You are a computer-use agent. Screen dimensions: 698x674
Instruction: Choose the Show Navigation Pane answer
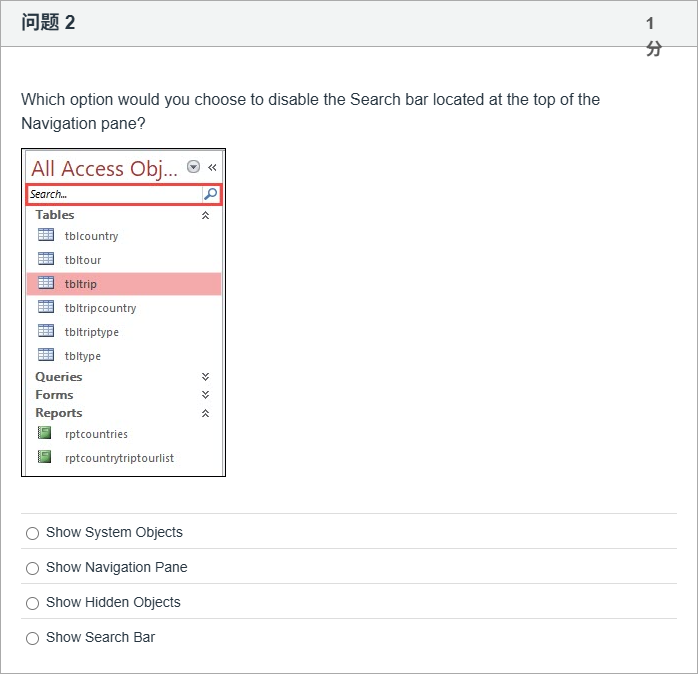point(33,568)
